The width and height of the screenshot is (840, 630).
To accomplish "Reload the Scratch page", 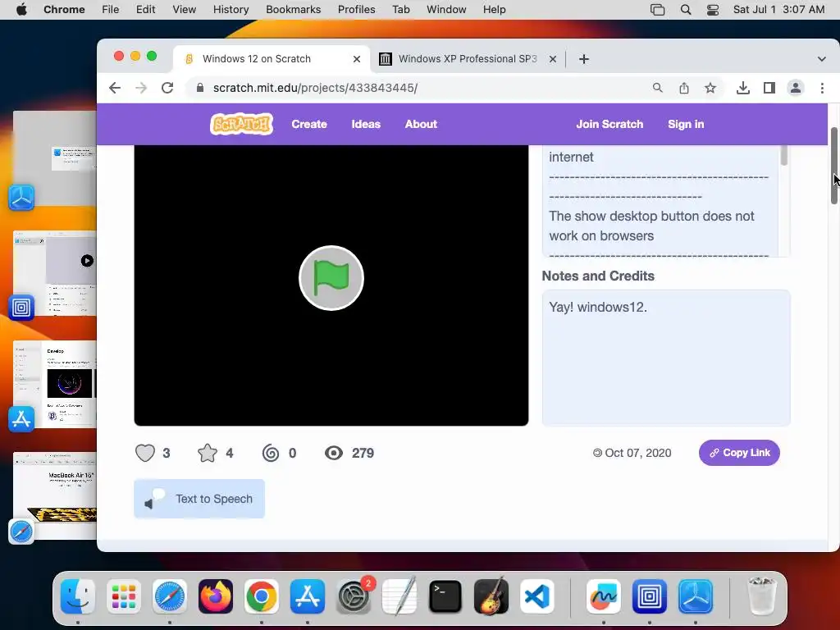I will tap(167, 88).
